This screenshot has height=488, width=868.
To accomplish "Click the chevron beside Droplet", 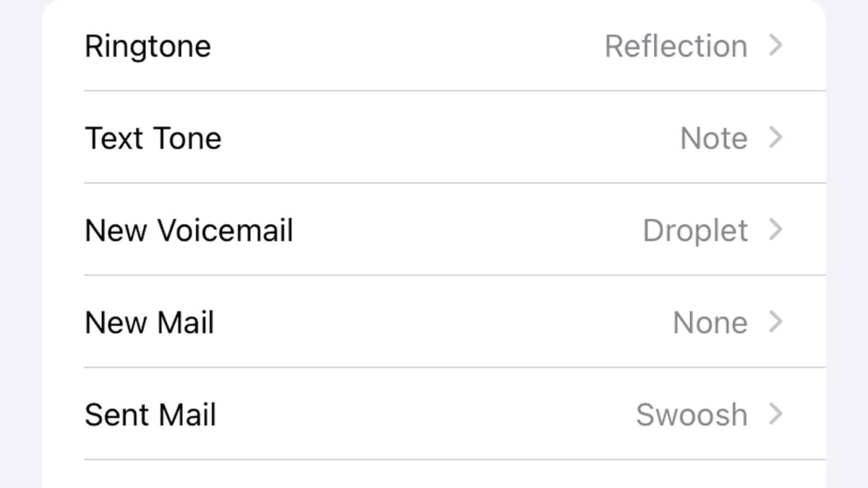I will click(775, 230).
